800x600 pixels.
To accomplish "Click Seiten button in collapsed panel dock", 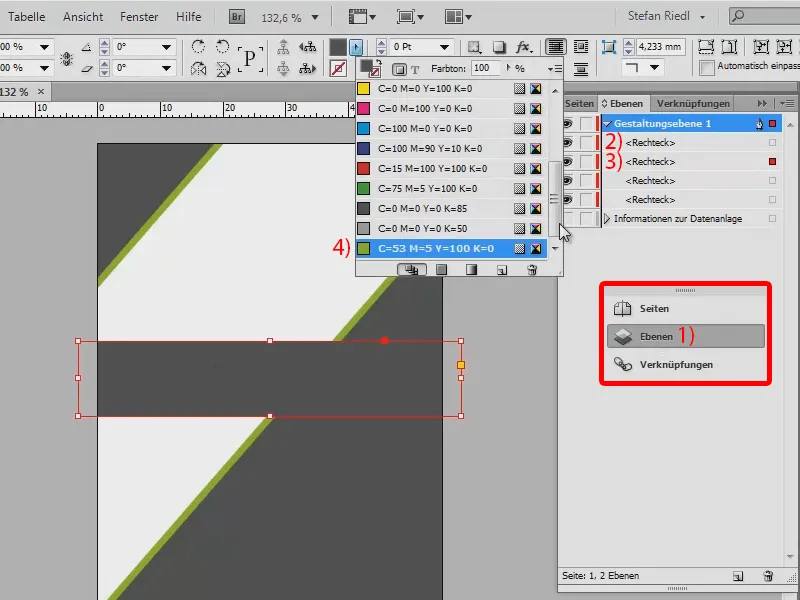I will pos(686,309).
